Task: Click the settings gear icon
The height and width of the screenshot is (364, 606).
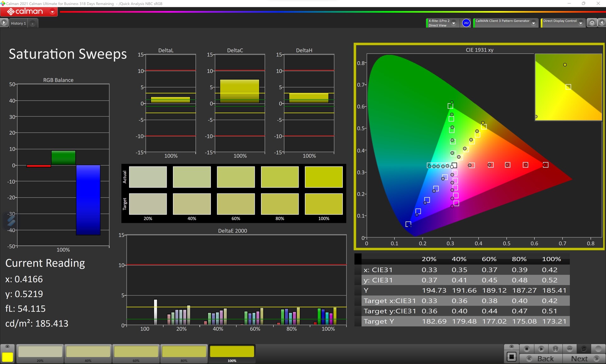Action: click(592, 23)
